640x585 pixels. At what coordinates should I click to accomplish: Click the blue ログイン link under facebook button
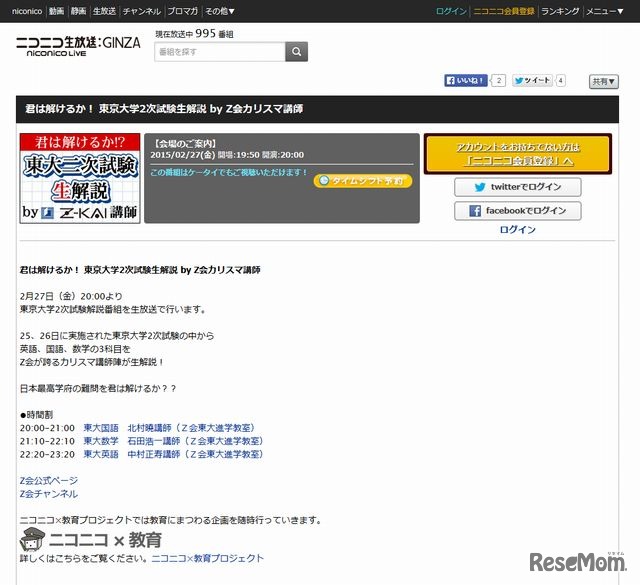518,230
